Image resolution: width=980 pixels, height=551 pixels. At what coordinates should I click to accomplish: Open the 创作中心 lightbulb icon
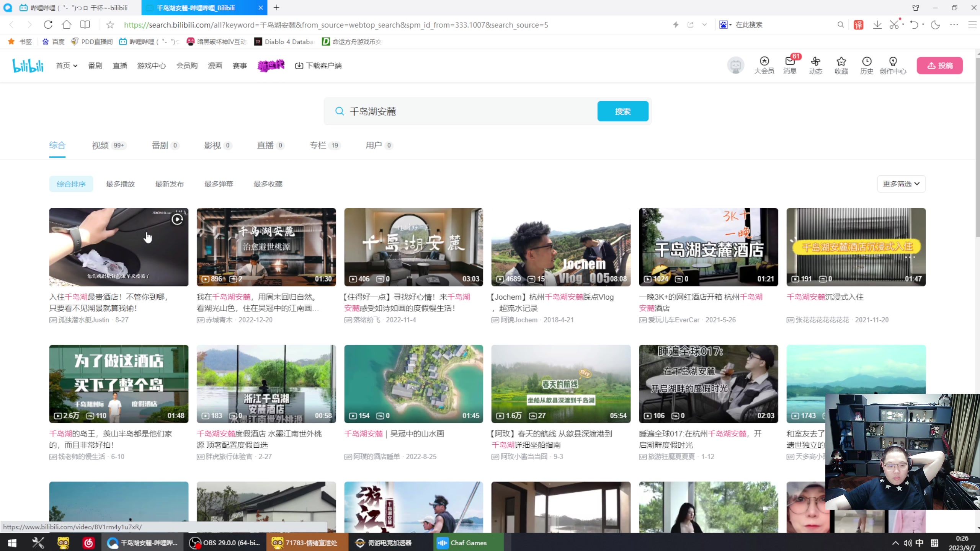coord(893,65)
